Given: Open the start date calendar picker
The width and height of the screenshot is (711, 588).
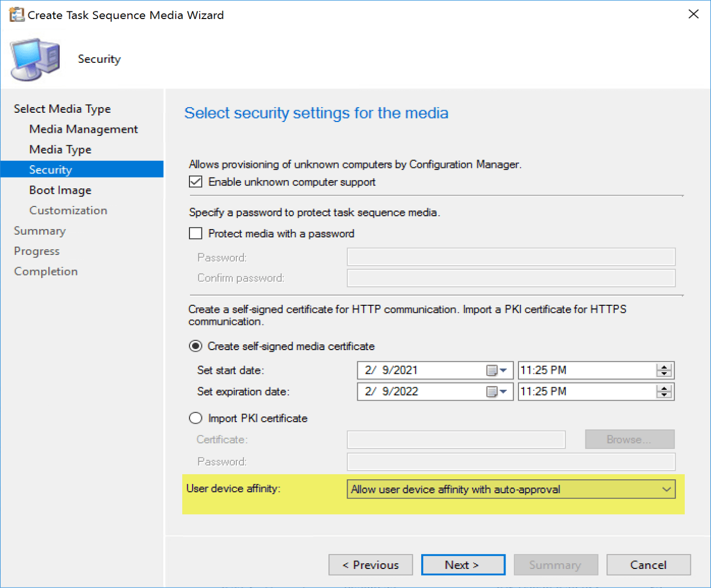Looking at the screenshot, I should (497, 370).
